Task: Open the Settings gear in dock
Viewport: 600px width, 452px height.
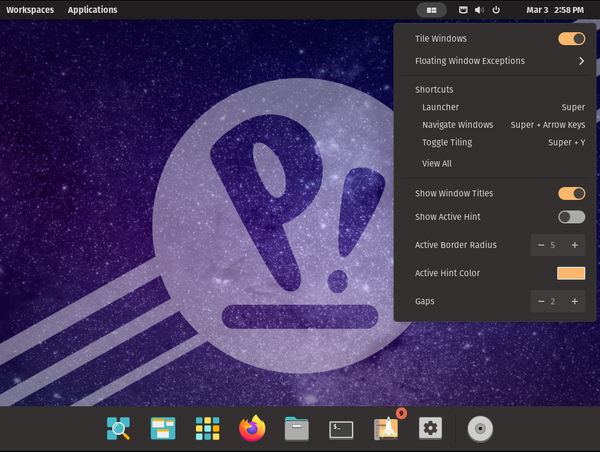Action: [x=430, y=428]
